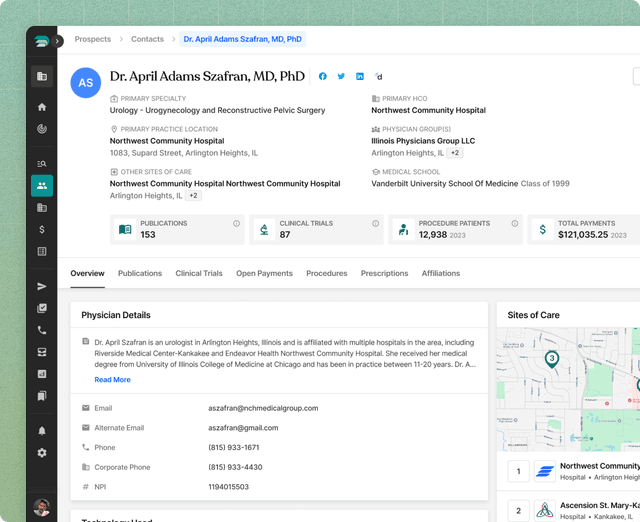Click map pin marker number 3
Viewport: 640px width, 522px height.
click(551, 358)
